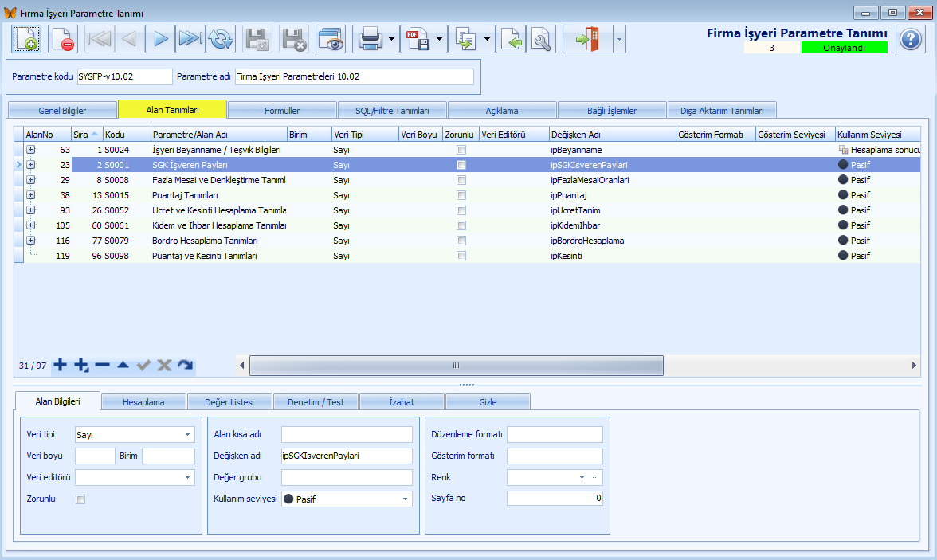The width and height of the screenshot is (937, 560).
Task: Toggle Zorunlu checkbox in Alan Bilgileri panel
Action: coord(80,499)
